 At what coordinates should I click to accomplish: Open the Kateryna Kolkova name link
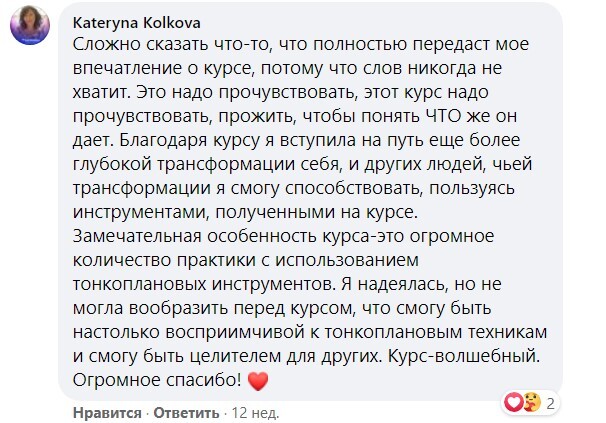point(136,23)
